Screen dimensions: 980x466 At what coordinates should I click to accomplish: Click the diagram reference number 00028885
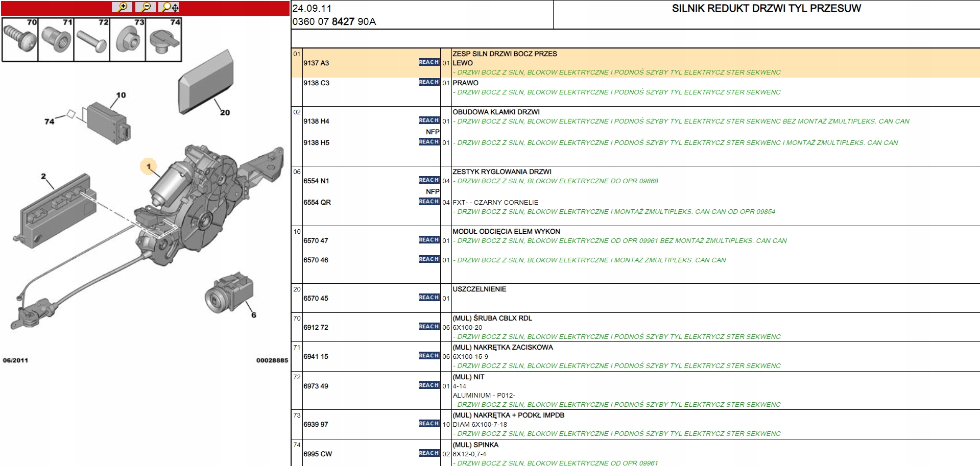tap(272, 360)
